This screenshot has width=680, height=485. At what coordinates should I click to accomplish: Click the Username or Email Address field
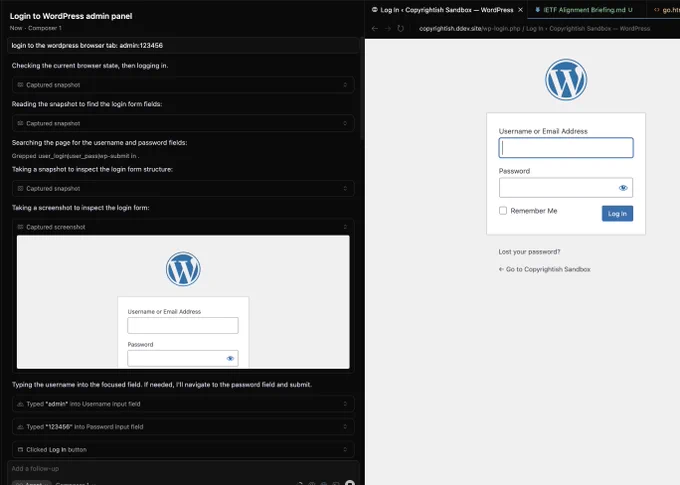[x=566, y=148]
